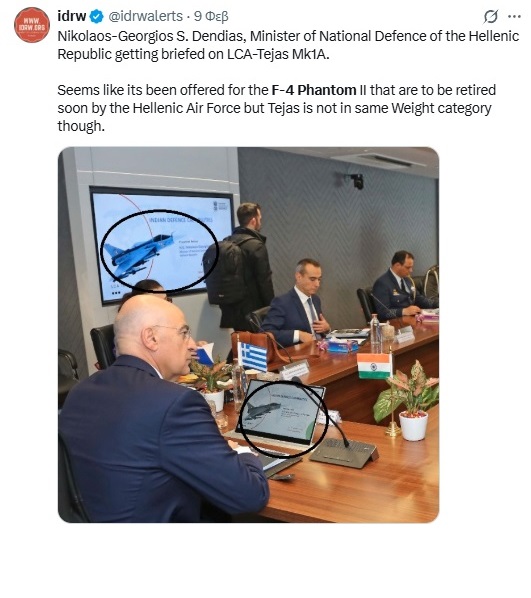Viewport: 531px width, 598px height.
Task: Click the Indian flag on the table
Action: tap(374, 366)
